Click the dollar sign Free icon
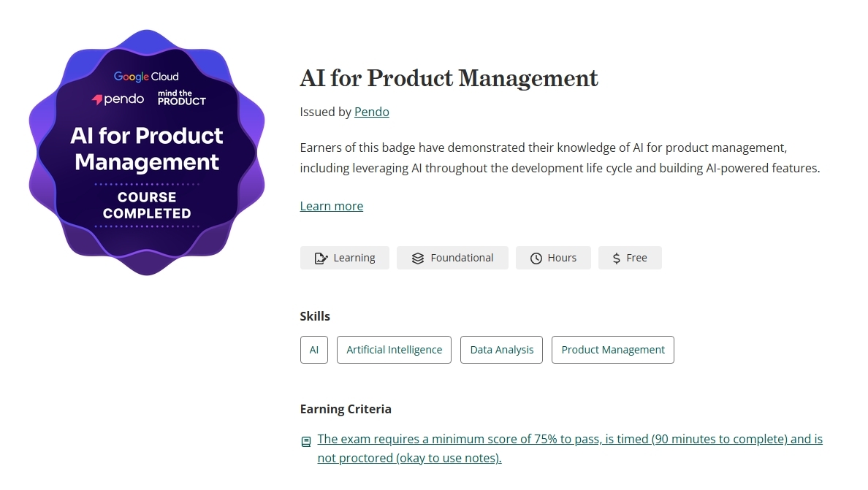Viewport: 868px width, 490px height. click(x=616, y=259)
